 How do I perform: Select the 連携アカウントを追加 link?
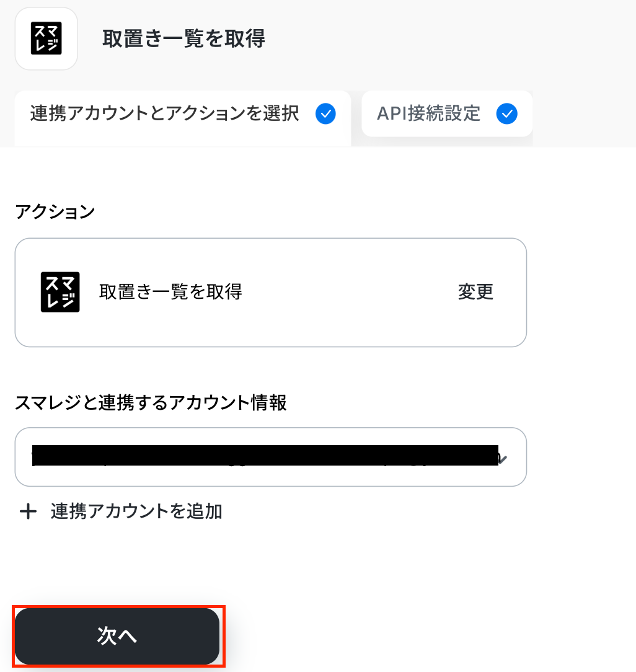(136, 511)
